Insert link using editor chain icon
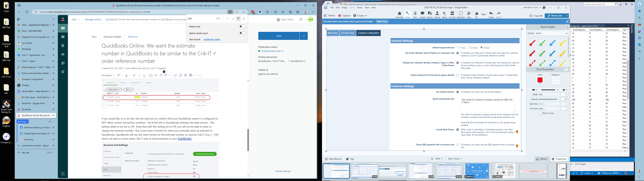The height and width of the screenshot is (181, 644). coord(175,75)
